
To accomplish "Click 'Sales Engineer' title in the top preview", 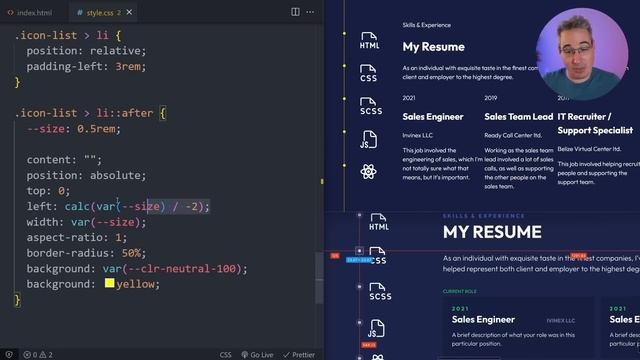I will [433, 117].
